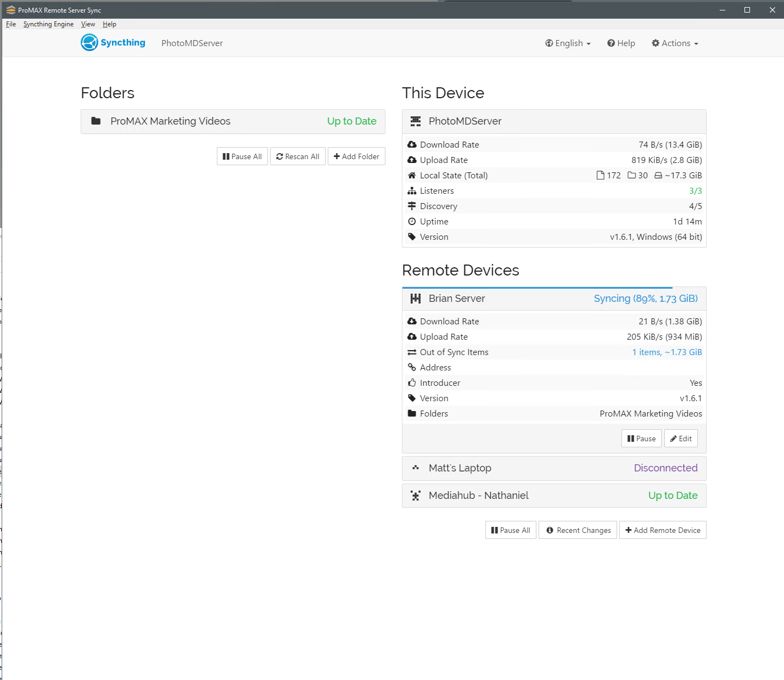Click the 'v1.6.1, Windows (64 bit)' version text
Screen dimensions: 784x680
point(656,237)
